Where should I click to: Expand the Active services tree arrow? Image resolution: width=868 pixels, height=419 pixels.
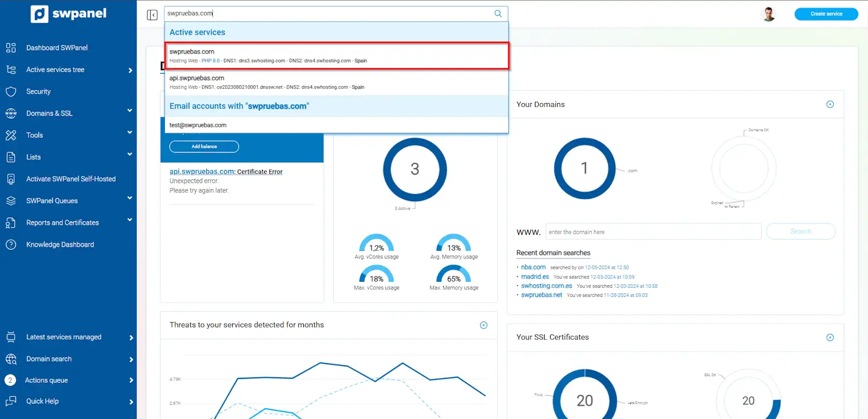(x=130, y=70)
